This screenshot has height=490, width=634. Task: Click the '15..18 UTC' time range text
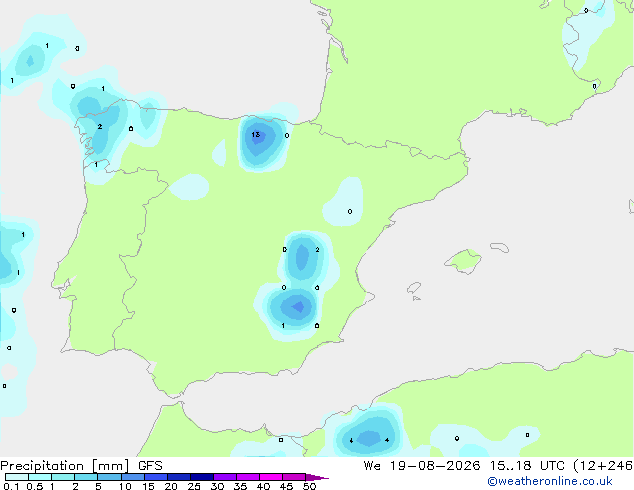tap(527, 466)
